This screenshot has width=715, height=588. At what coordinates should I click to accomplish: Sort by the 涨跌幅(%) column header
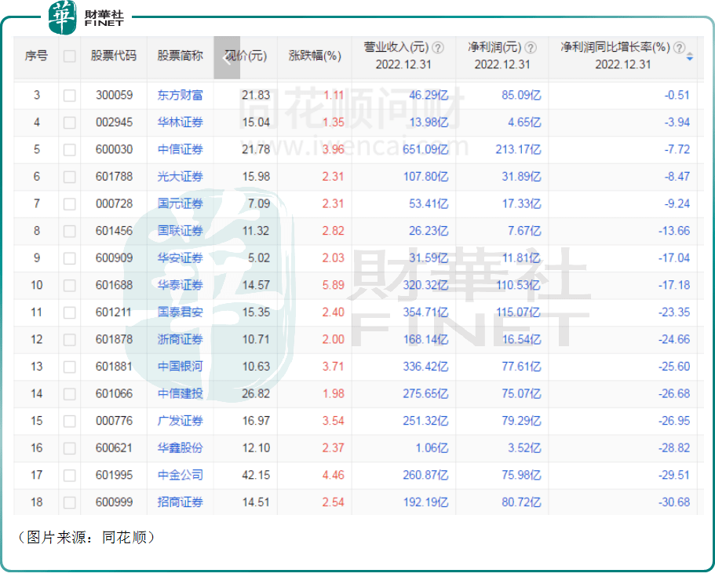(314, 57)
